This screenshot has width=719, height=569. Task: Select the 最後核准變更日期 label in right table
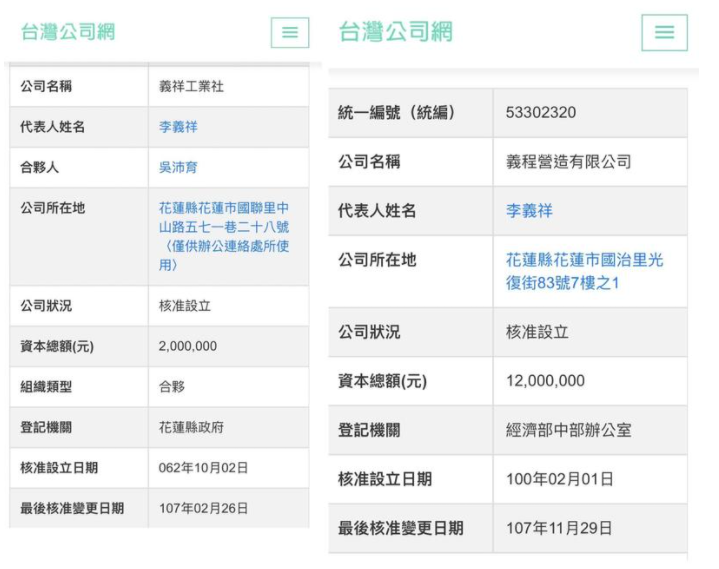click(x=400, y=528)
